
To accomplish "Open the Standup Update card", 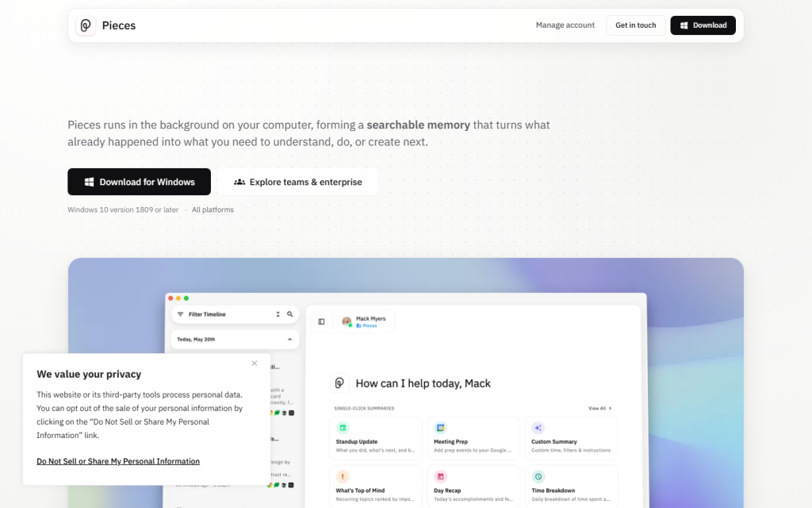I will click(x=376, y=438).
